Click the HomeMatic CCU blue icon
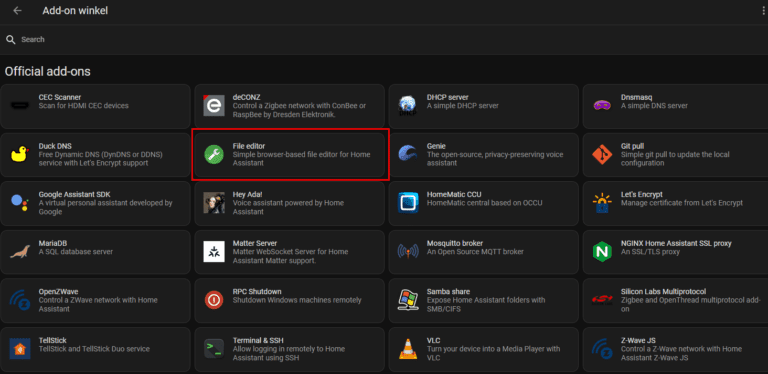Viewport: 768px width, 374px height. tap(408, 202)
